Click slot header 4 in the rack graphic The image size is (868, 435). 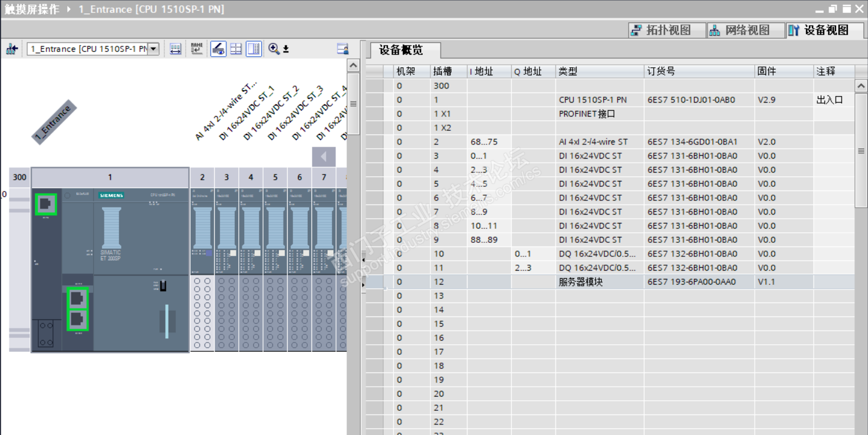[251, 177]
